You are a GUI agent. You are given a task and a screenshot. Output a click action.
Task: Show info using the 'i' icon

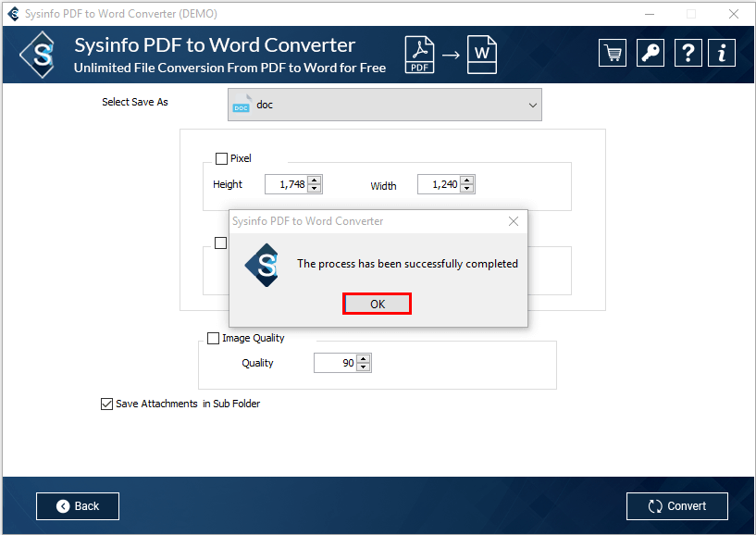pyautogui.click(x=722, y=53)
